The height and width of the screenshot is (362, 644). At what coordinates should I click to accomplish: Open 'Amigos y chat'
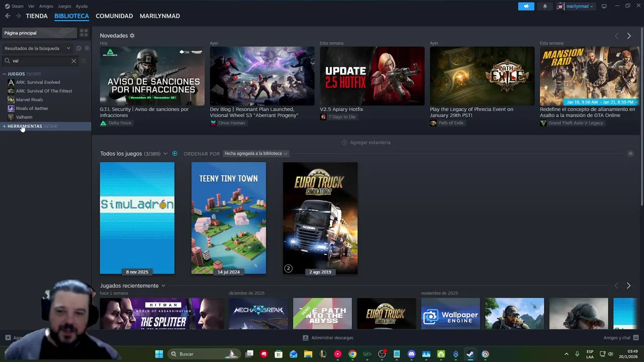click(x=621, y=338)
